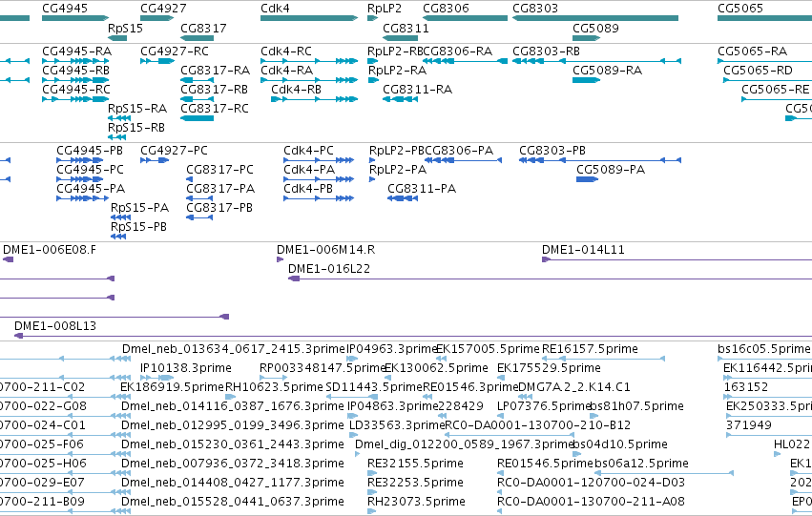
Task: Open BAC DME1-016L22 label
Action: (329, 269)
